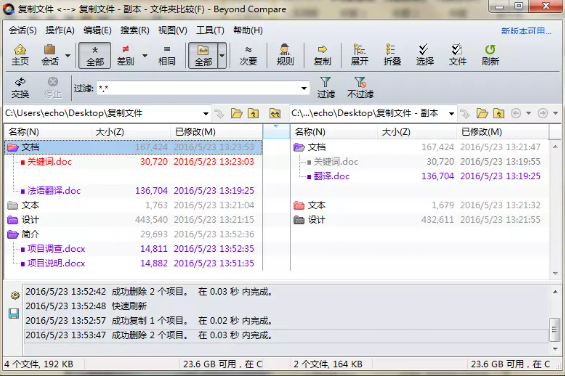Screen dimensions: 565x376
Task: Open the 视图(V) menu
Action: pyautogui.click(x=173, y=30)
